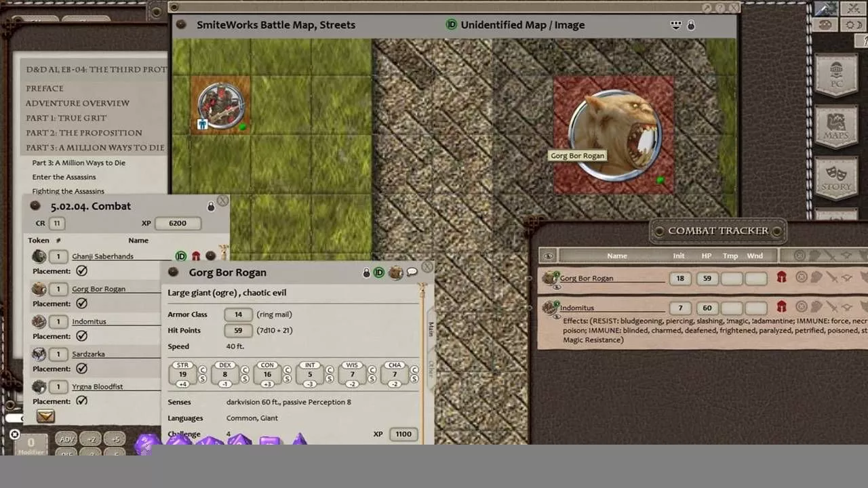Click red helmet icon on Indomitus tracker row
The image size is (868, 488).
click(x=781, y=307)
